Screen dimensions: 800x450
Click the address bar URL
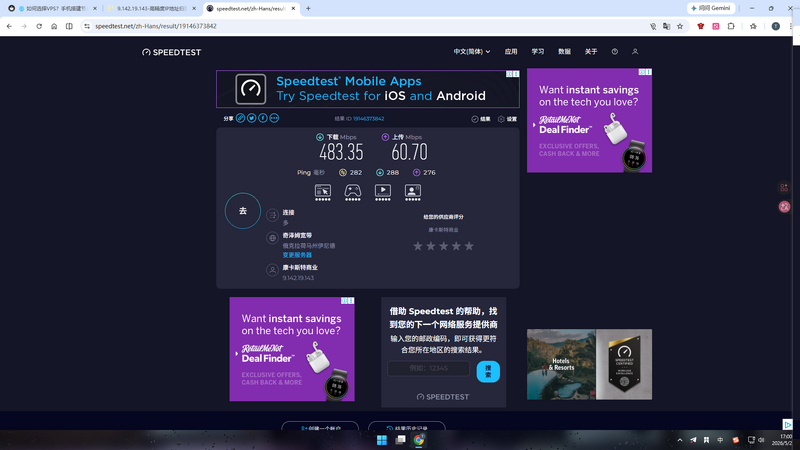pyautogui.click(x=156, y=26)
